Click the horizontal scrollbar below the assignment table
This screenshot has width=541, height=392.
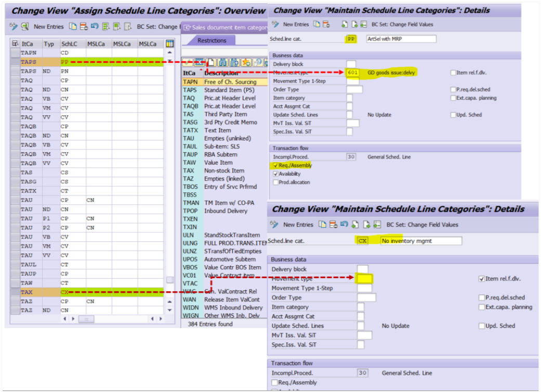coord(86,319)
